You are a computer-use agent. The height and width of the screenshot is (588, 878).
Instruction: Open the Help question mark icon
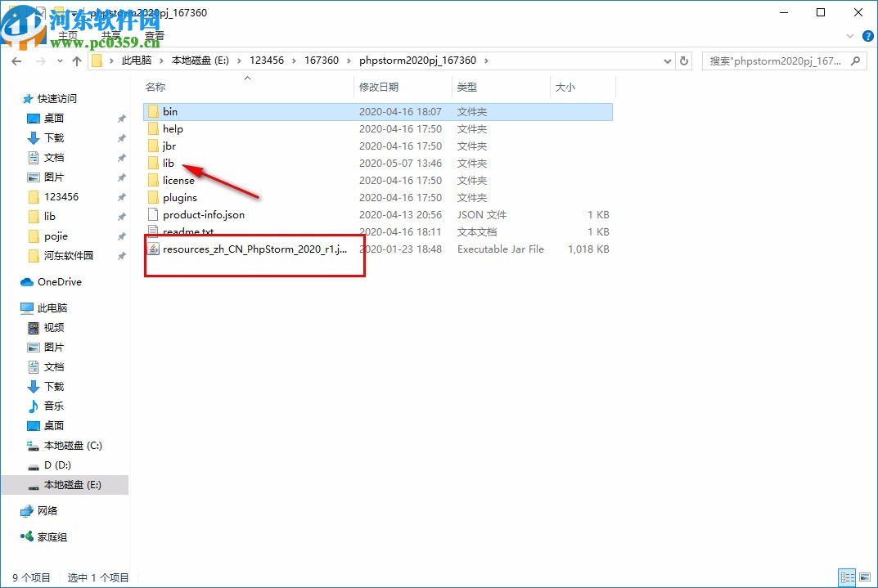point(867,36)
